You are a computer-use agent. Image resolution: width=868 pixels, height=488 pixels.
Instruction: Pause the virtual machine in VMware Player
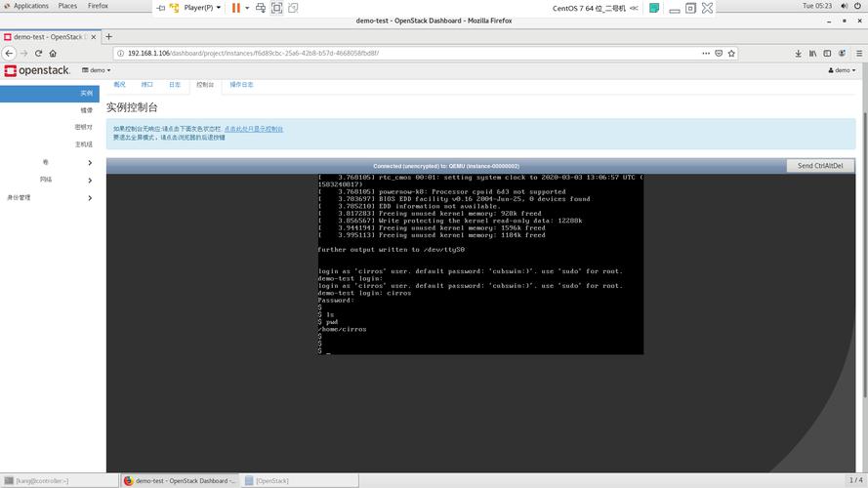click(236, 8)
